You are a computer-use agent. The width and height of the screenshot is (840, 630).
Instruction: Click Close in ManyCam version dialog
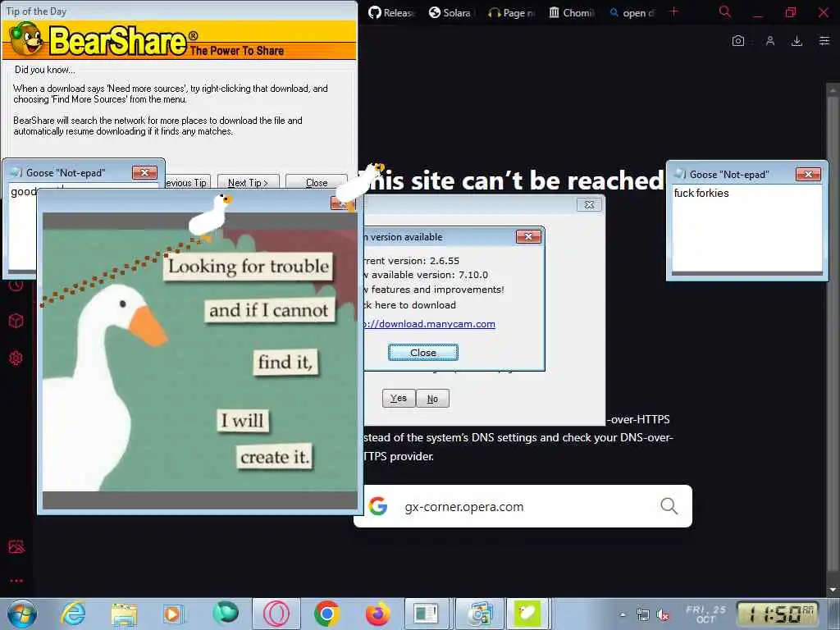pyautogui.click(x=423, y=353)
